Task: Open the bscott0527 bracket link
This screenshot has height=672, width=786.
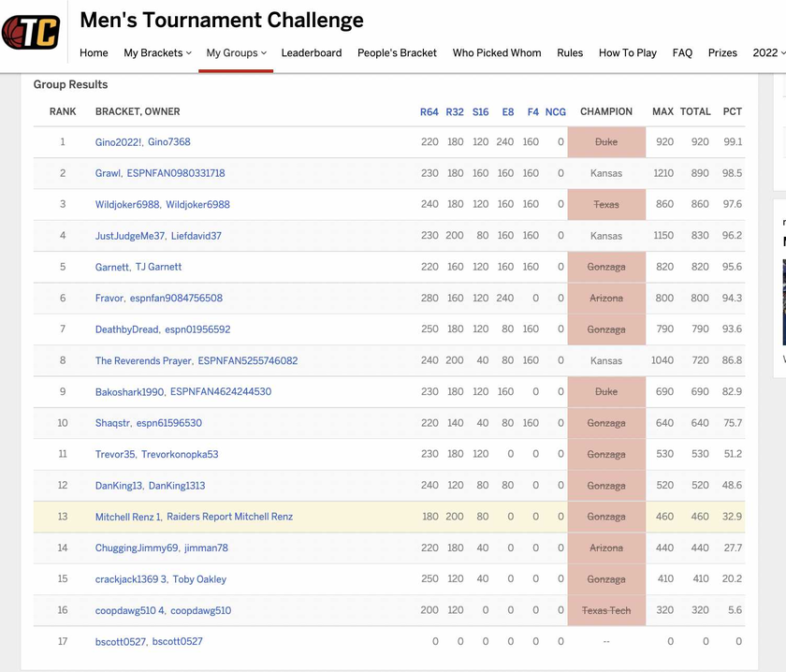Action: point(121,641)
